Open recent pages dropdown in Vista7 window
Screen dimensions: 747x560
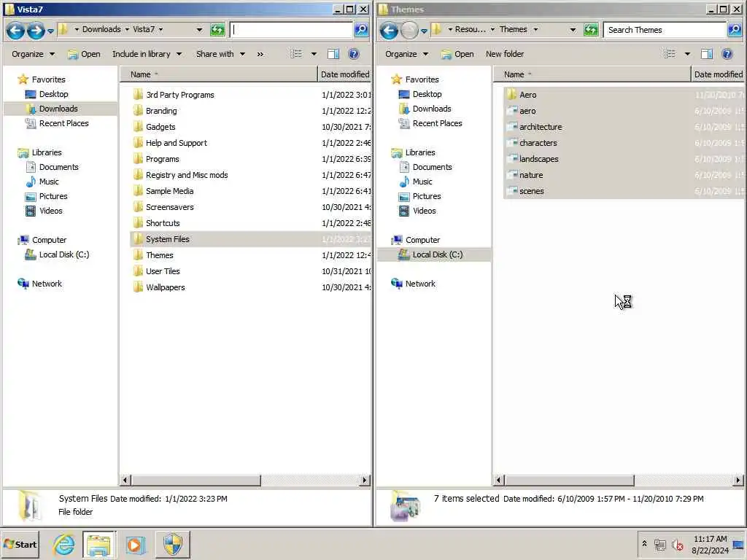50,31
